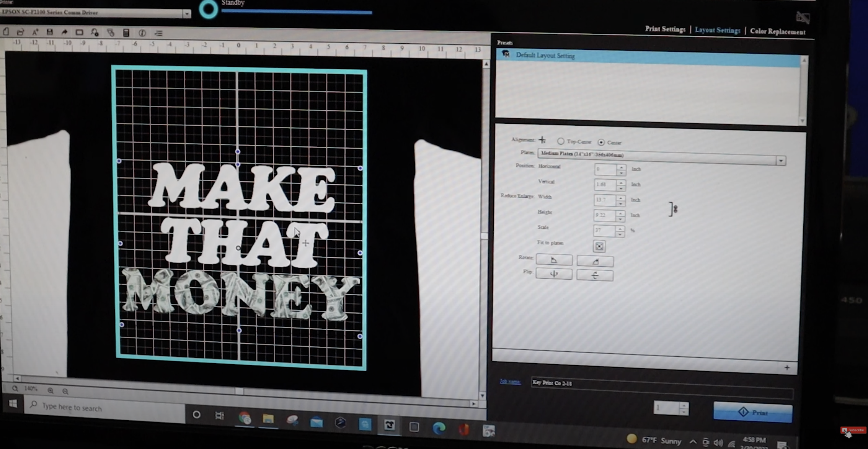Click the Job name link
This screenshot has height=449, width=868.
pos(510,382)
